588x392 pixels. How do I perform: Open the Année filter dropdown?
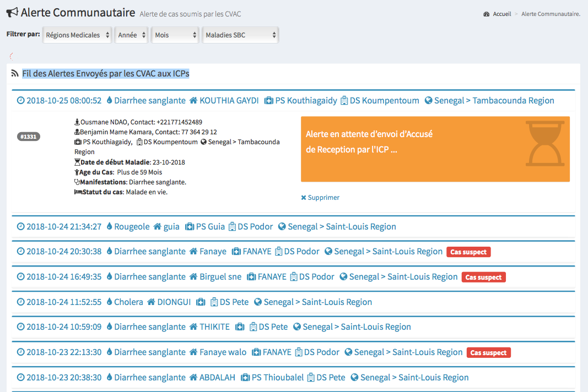coord(131,35)
